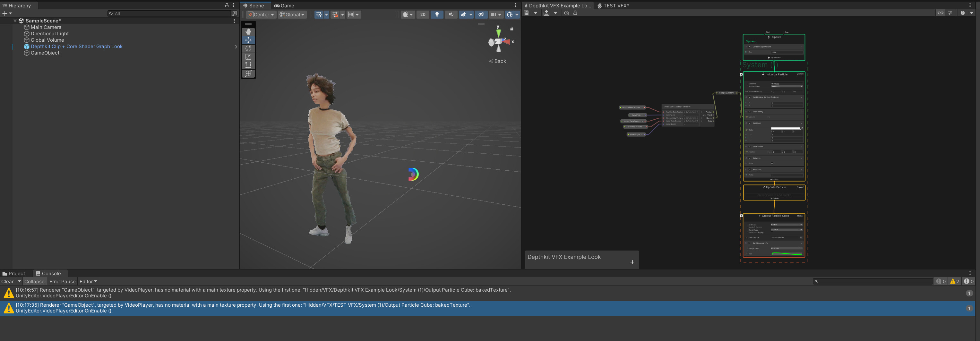The image size is (980, 341).
Task: Enable the Set Color block checkbox
Action: click(750, 123)
